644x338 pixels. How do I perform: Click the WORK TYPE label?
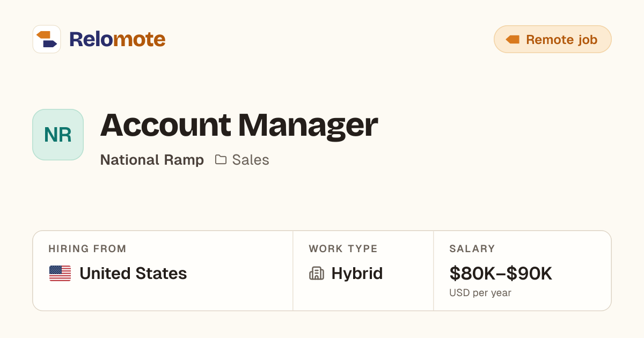point(343,249)
